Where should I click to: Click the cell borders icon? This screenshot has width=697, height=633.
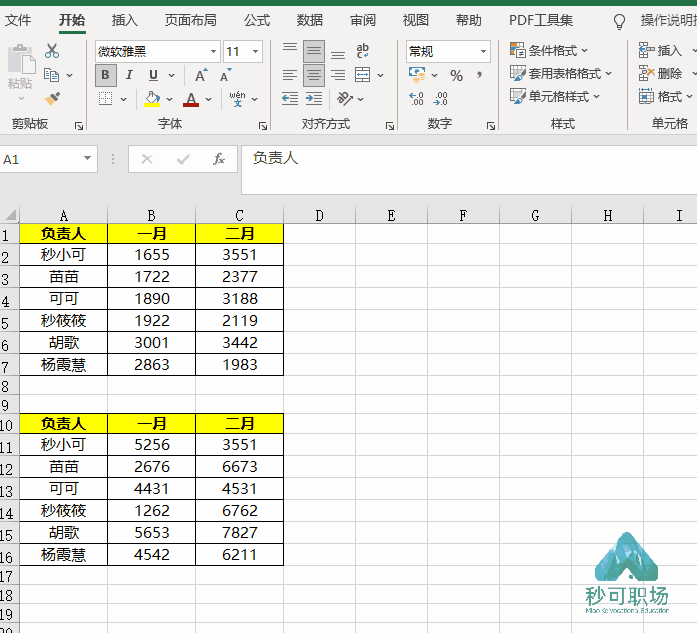(105, 99)
